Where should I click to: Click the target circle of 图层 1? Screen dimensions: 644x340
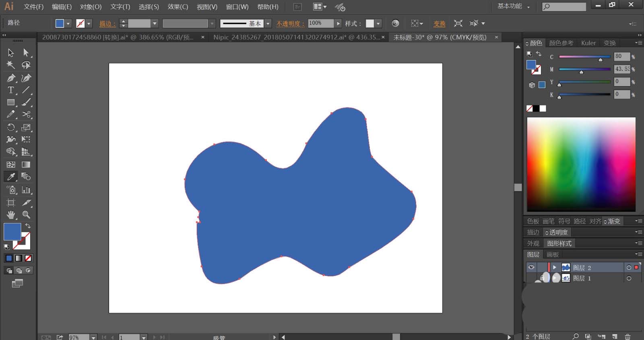629,278
